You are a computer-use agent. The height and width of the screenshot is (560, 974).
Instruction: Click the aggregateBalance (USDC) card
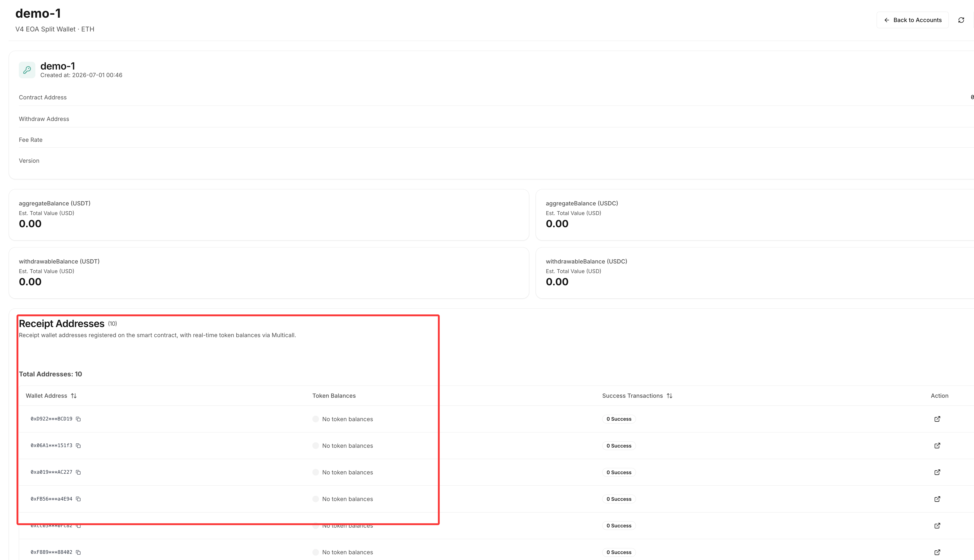754,215
